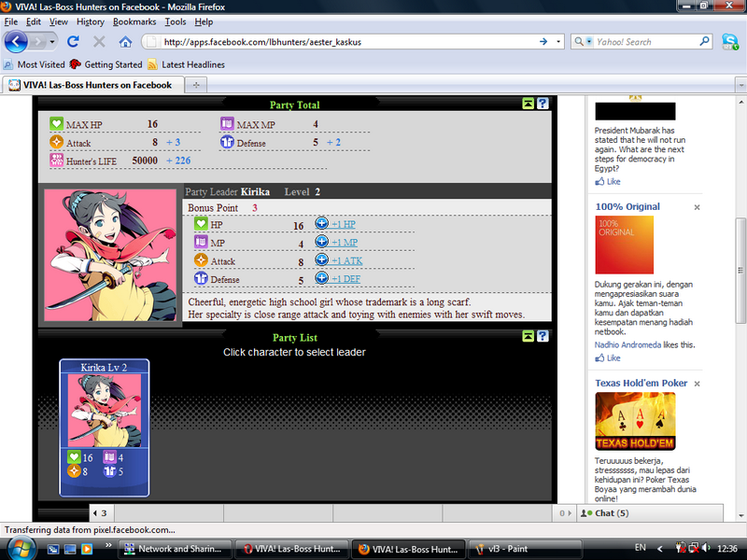
Task: Open the address bar history dropdown
Action: (x=558, y=42)
